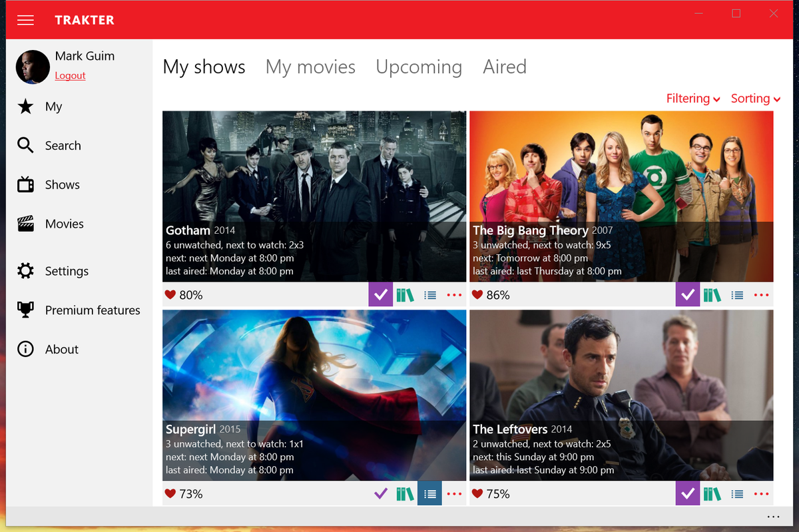Click The Leftovers books icon
This screenshot has height=532, width=799.
coord(712,493)
